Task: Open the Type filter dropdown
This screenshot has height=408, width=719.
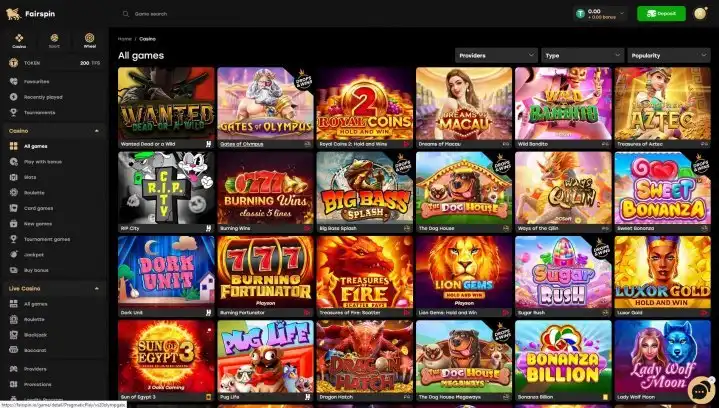Action: [582, 55]
